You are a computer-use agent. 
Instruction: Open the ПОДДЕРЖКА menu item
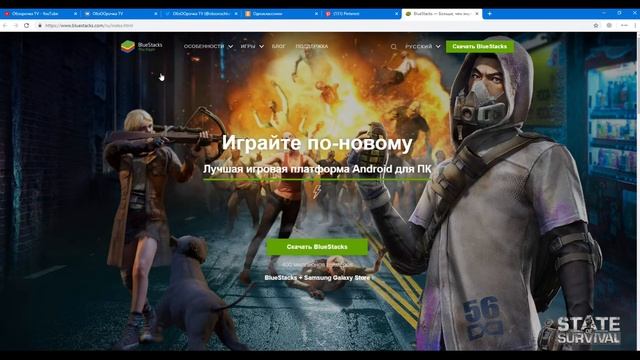(312, 47)
